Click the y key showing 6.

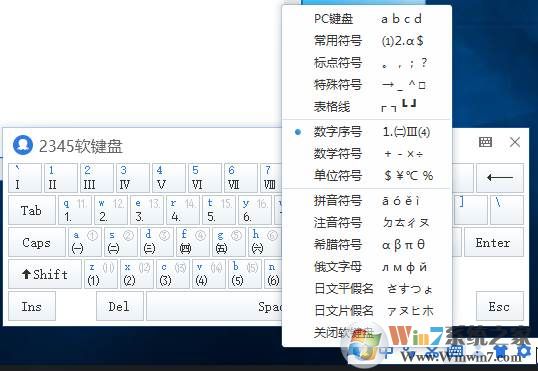pyautogui.click(x=255, y=210)
